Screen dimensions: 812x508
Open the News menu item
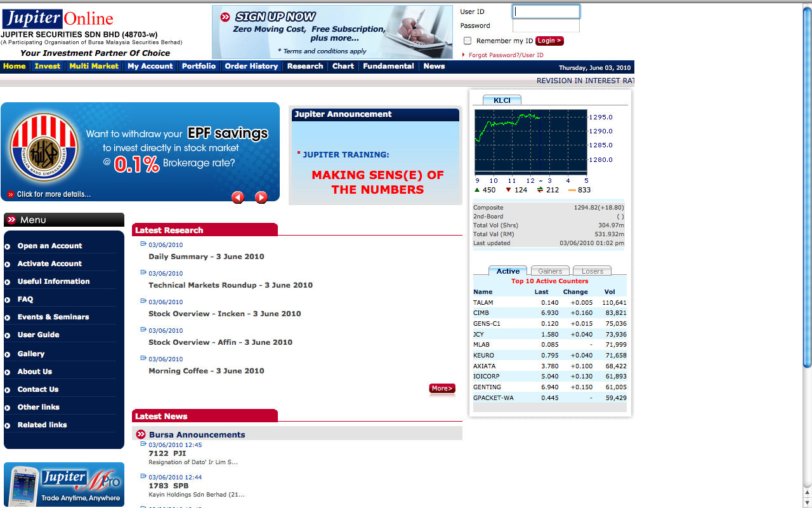click(x=435, y=66)
